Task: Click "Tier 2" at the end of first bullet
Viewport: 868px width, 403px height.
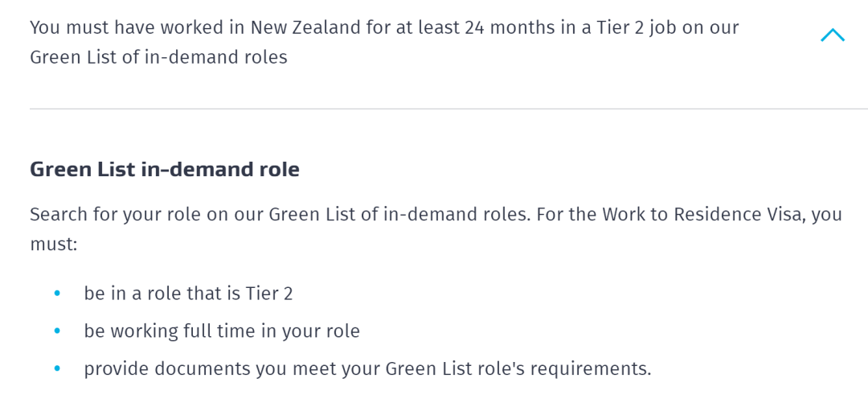Action: [269, 294]
